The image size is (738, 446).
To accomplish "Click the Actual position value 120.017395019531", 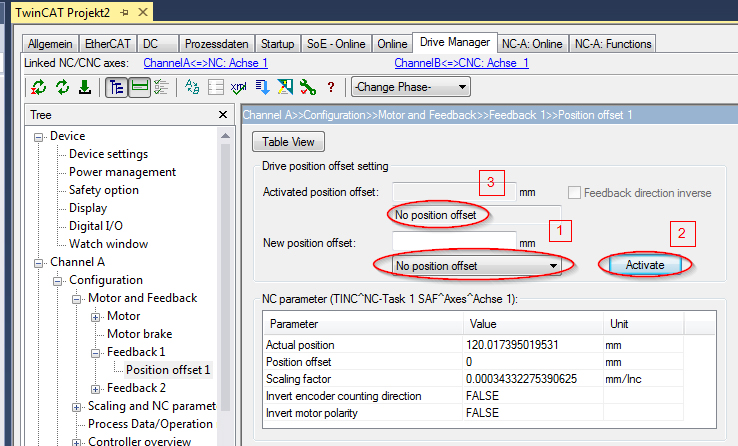I will pyautogui.click(x=512, y=345).
